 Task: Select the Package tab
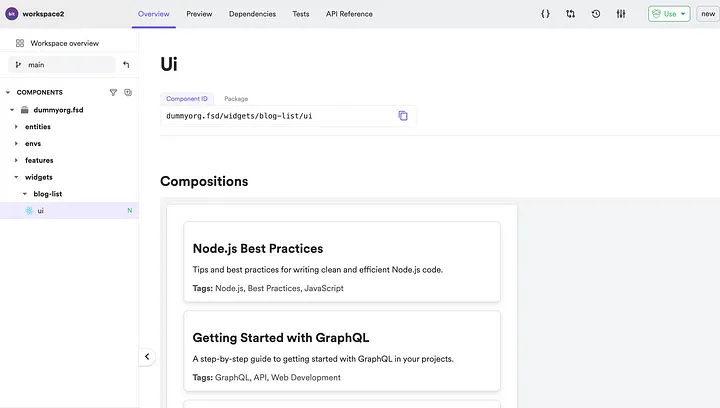[236, 99]
